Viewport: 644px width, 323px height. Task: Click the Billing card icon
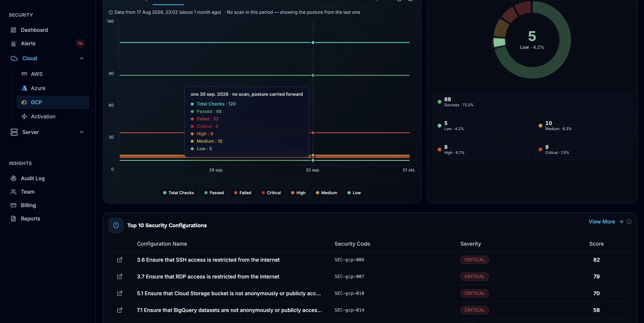click(x=14, y=205)
